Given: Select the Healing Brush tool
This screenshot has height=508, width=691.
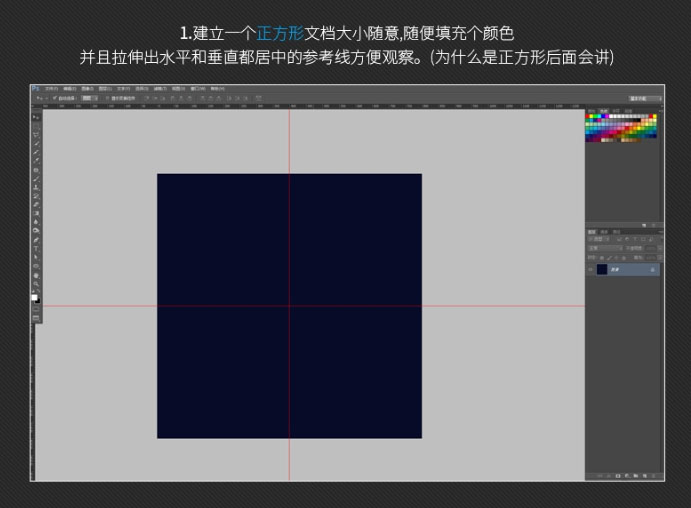Looking at the screenshot, I should 36,170.
